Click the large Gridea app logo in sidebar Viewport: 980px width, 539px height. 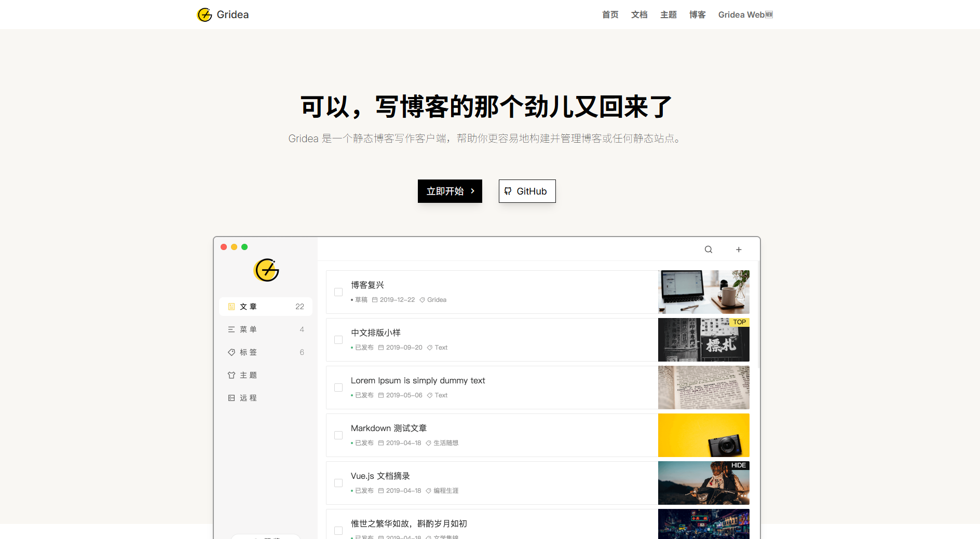point(266,270)
